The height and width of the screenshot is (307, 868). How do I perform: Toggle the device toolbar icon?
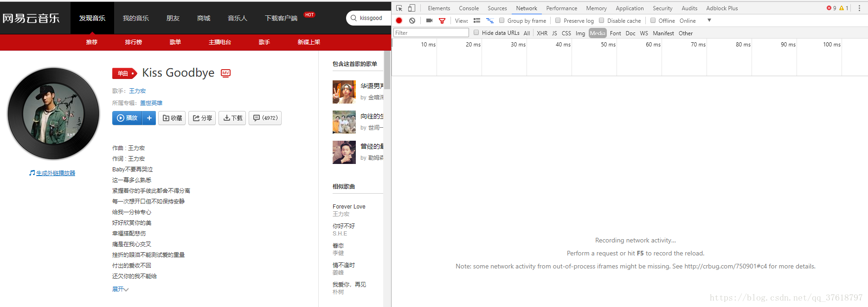[411, 8]
